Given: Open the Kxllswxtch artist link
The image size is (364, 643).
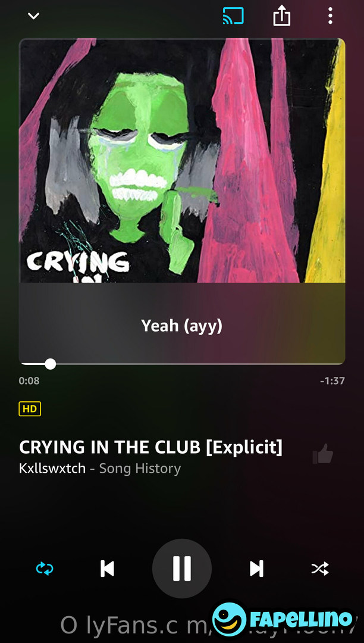Looking at the screenshot, I should [x=52, y=469].
